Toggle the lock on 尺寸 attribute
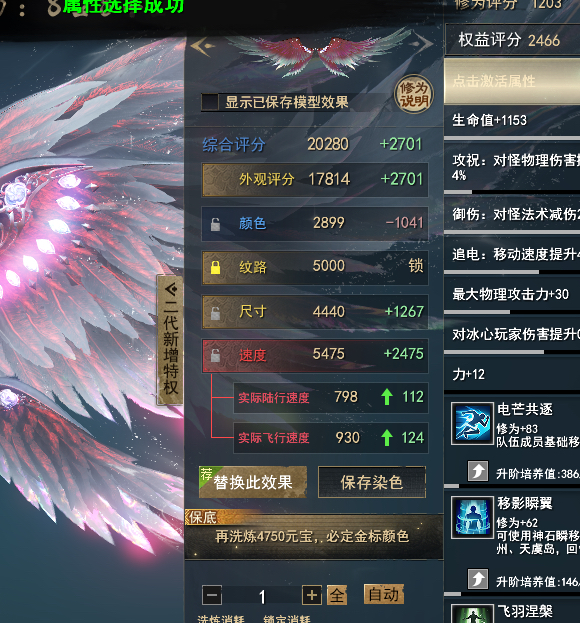This screenshot has width=580, height=623. pos(215,313)
